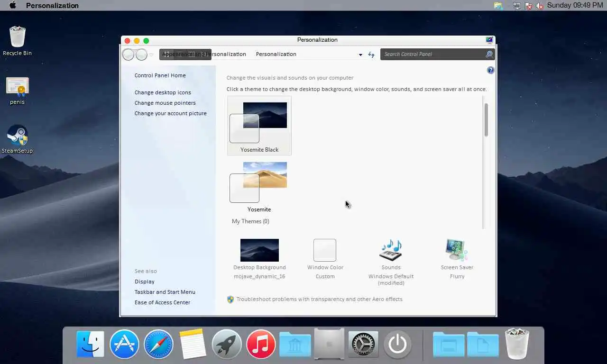Open the Personalization menu in top menu bar
The height and width of the screenshot is (364, 607).
point(52,6)
